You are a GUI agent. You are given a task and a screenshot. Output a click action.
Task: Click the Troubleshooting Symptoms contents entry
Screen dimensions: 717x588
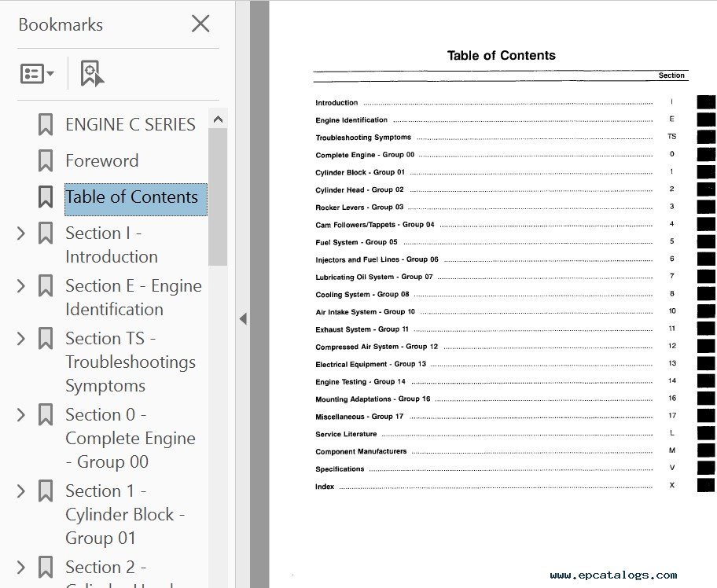point(363,138)
